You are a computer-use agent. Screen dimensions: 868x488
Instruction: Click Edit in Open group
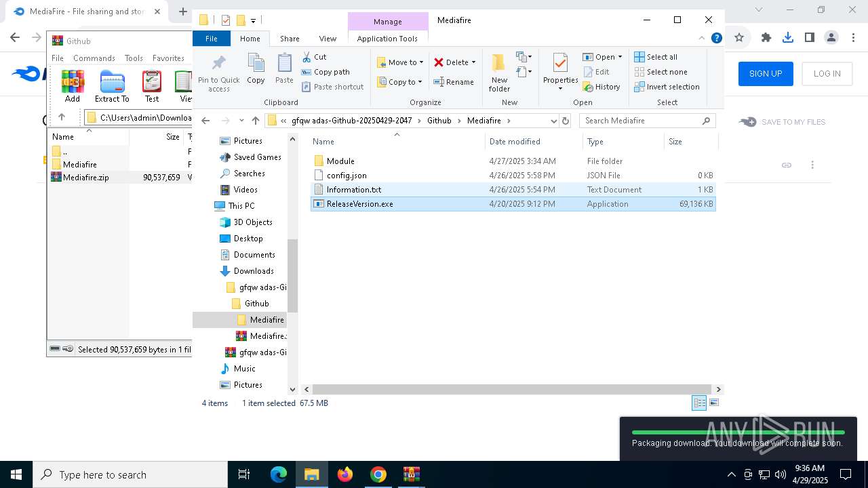pos(595,72)
